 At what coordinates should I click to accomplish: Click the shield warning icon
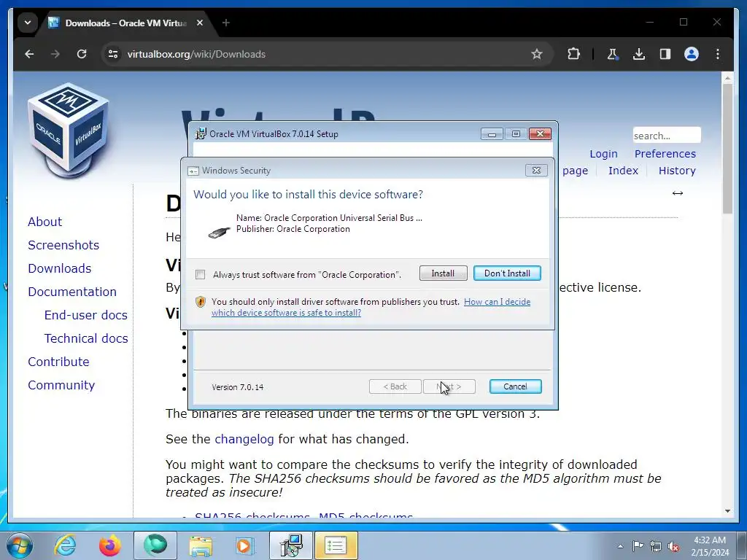[x=201, y=302]
